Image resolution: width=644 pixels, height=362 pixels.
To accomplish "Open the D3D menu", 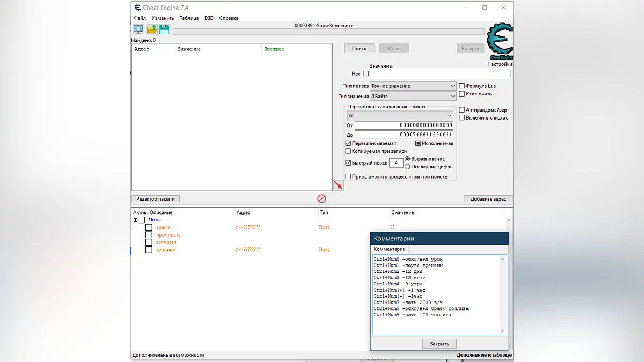I will 209,18.
